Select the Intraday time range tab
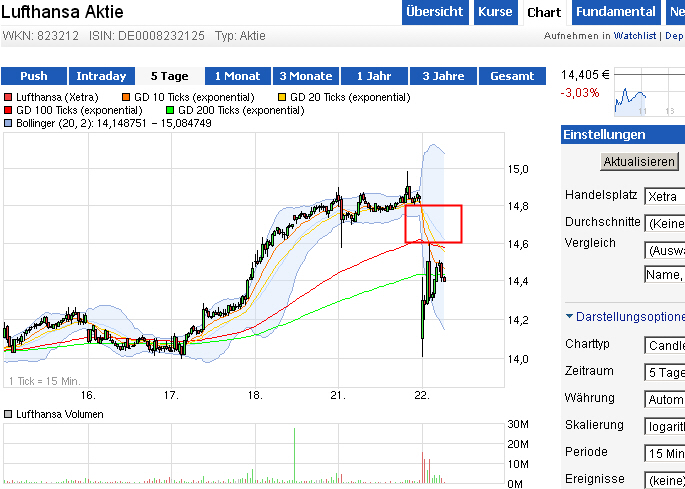Viewport: 685px width, 489px height. coord(101,76)
